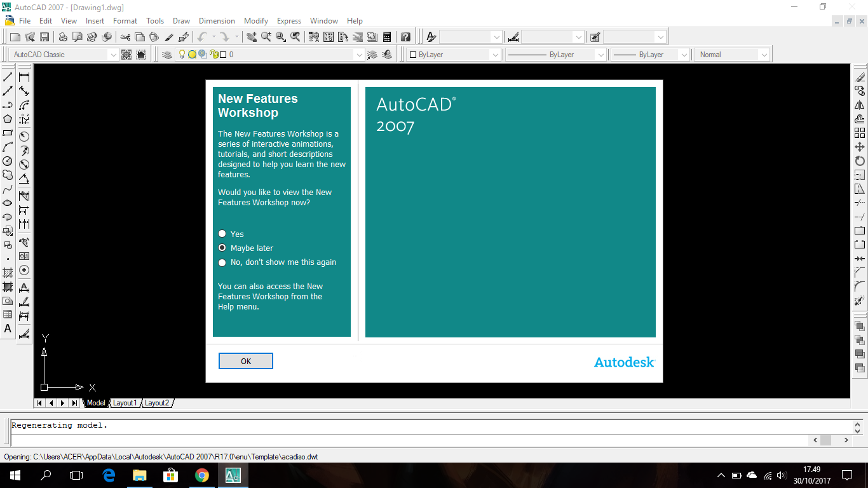Open the ByLayer color dropdown
Image resolution: width=868 pixels, height=488 pixels.
click(x=495, y=55)
